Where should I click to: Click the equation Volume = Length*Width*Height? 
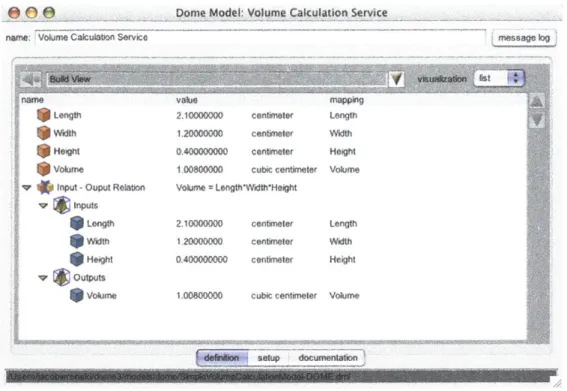coord(236,187)
